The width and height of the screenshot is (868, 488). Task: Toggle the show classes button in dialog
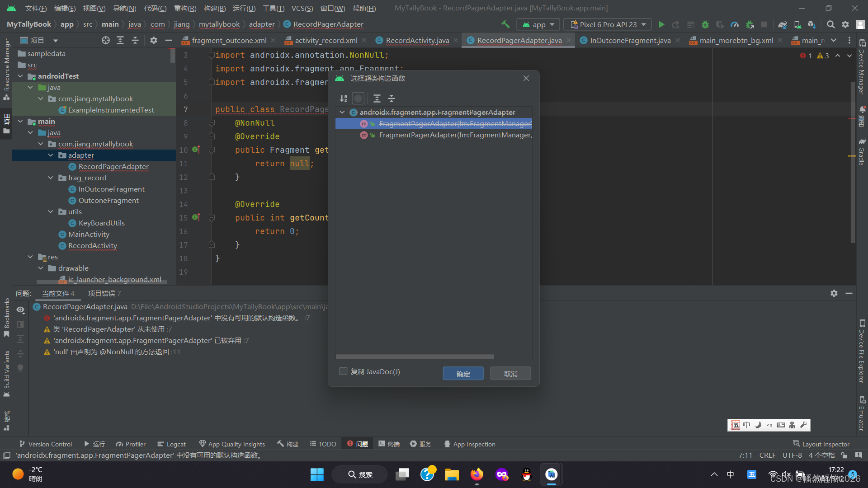point(358,99)
